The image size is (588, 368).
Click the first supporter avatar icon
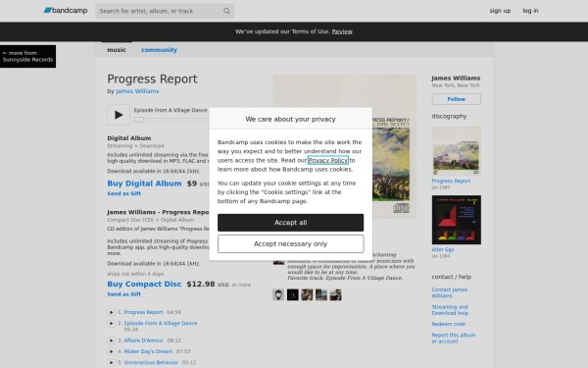[278, 294]
